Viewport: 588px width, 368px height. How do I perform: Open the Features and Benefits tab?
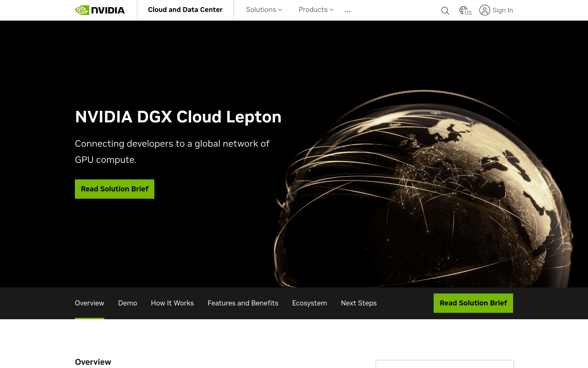243,303
